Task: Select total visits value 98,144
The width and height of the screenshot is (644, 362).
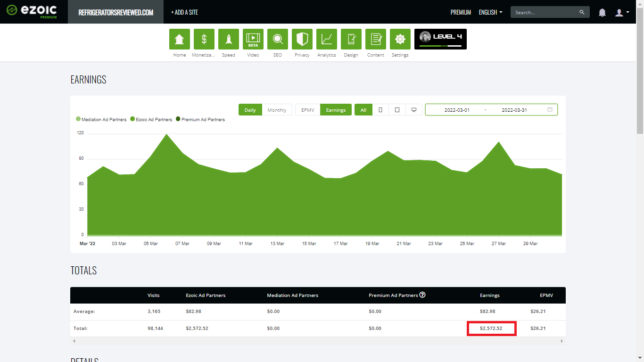Action: tap(155, 328)
